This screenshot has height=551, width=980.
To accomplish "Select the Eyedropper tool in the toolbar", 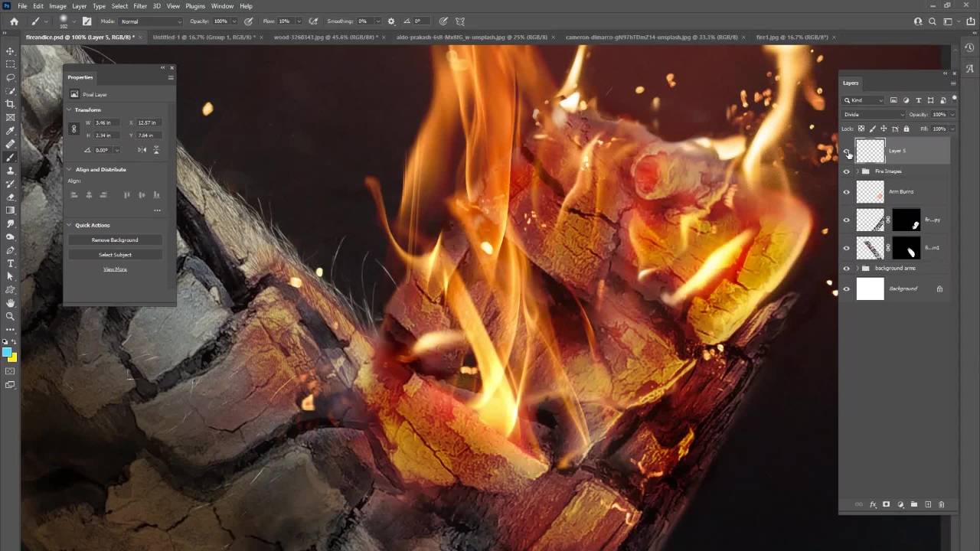I will 10,131.
